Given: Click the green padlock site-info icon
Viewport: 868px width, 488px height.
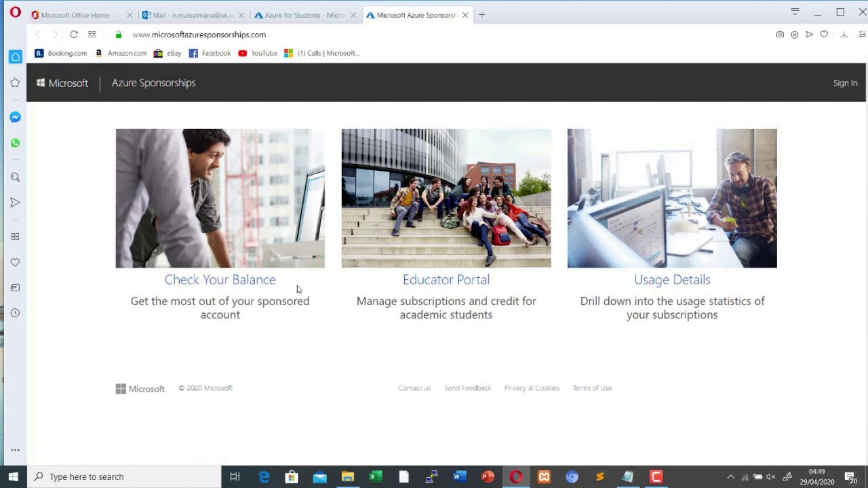Looking at the screenshot, I should click(x=119, y=35).
